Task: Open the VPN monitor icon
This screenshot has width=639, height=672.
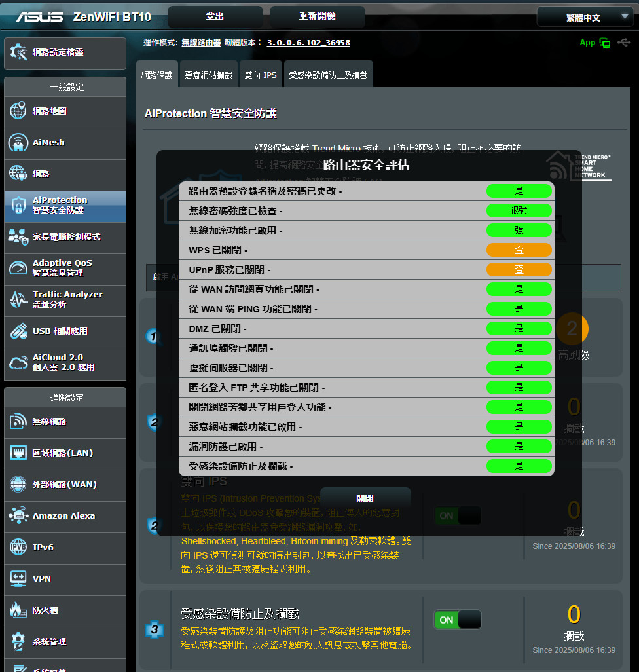Action: tap(18, 578)
